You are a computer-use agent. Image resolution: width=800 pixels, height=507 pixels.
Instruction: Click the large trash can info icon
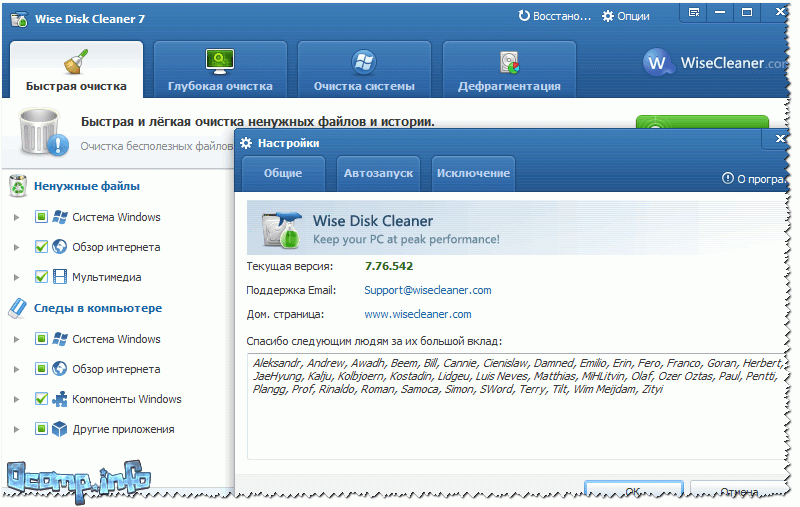point(43,132)
